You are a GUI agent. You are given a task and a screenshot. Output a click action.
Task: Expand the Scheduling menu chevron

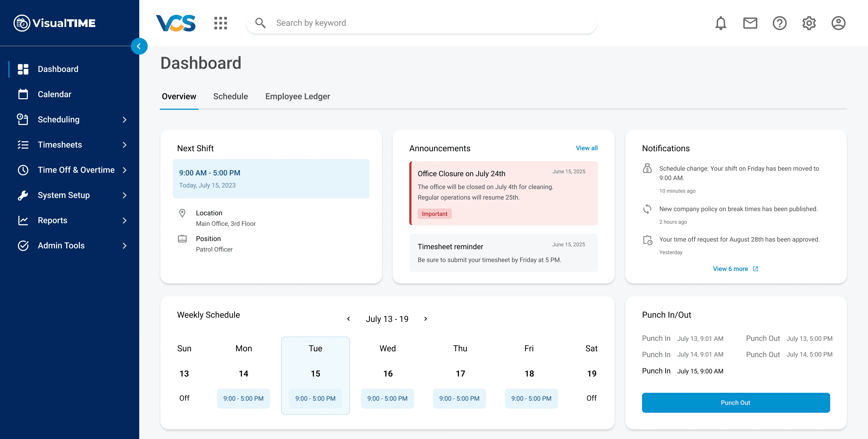click(x=125, y=120)
